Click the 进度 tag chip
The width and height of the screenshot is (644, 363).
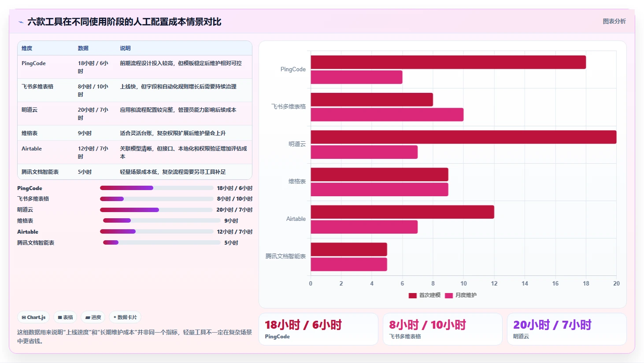pos(93,317)
